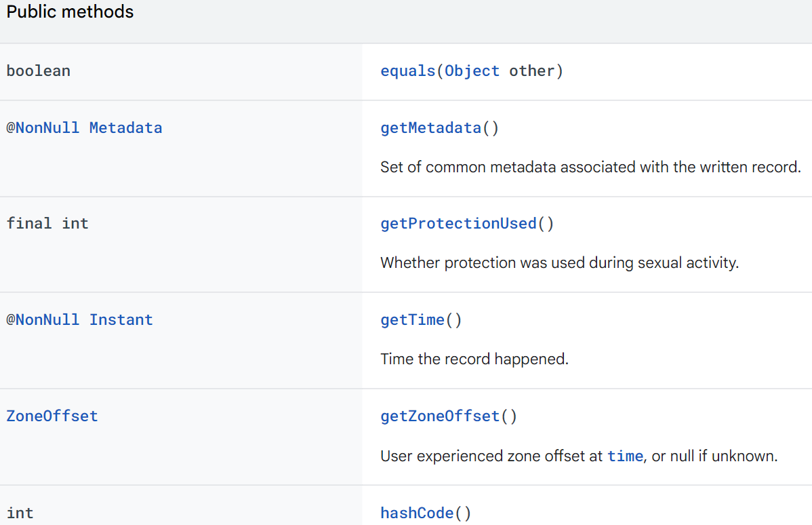Open the Metadata return type link

click(x=126, y=128)
